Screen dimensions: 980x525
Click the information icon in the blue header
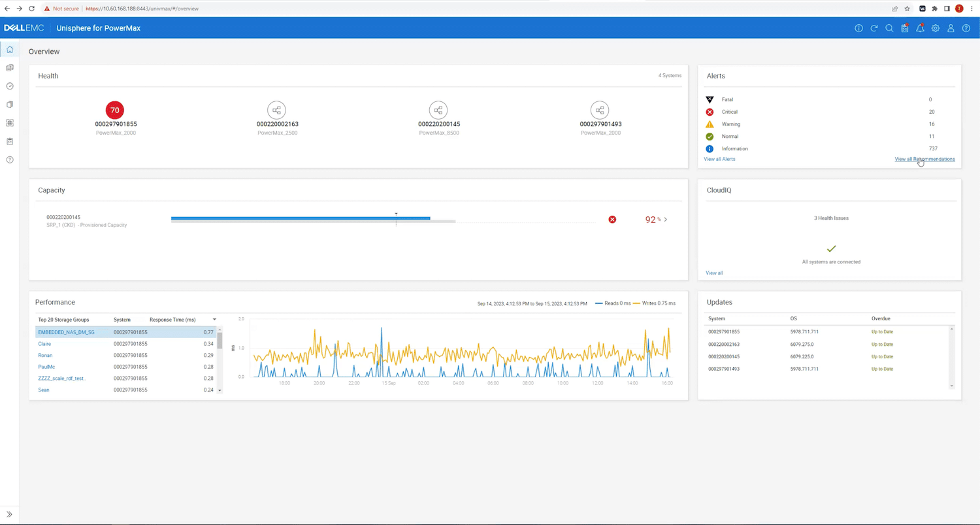point(858,28)
